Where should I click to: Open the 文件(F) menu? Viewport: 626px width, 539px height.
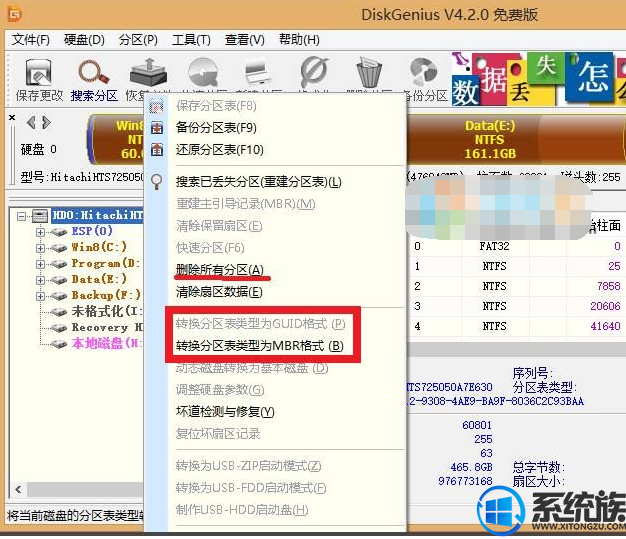click(x=31, y=40)
